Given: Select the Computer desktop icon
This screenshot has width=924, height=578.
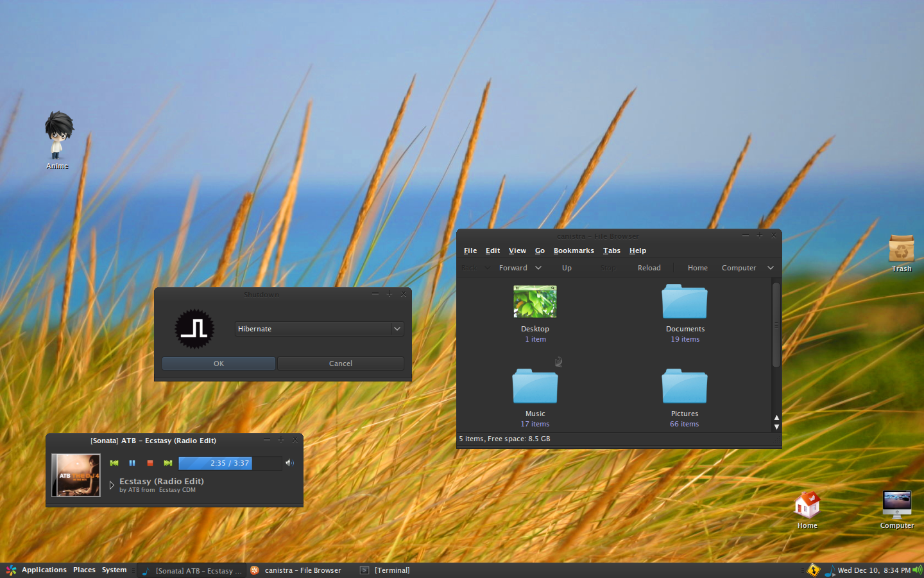Looking at the screenshot, I should tap(897, 510).
